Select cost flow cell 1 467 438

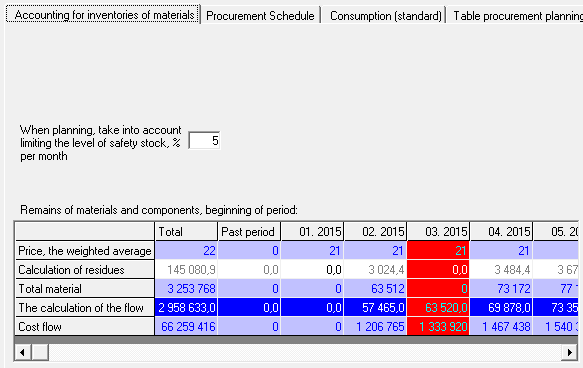501,326
